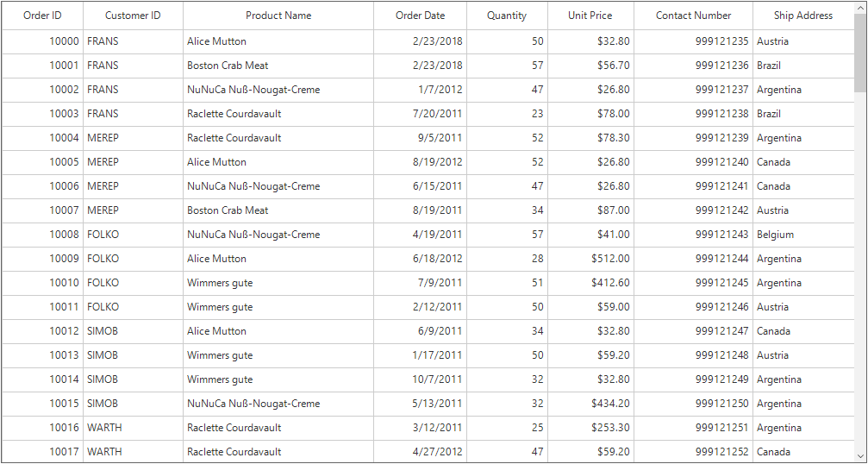The image size is (868, 464).
Task: Click contact number 999121251
Action: tap(694, 428)
